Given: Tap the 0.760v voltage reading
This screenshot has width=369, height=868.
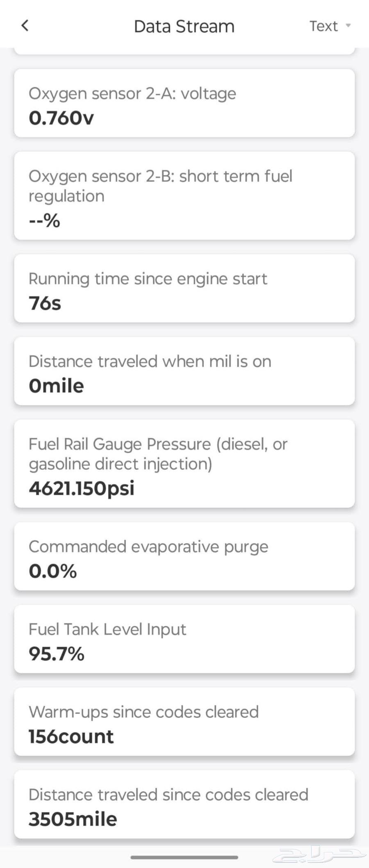Looking at the screenshot, I should click(x=61, y=118).
